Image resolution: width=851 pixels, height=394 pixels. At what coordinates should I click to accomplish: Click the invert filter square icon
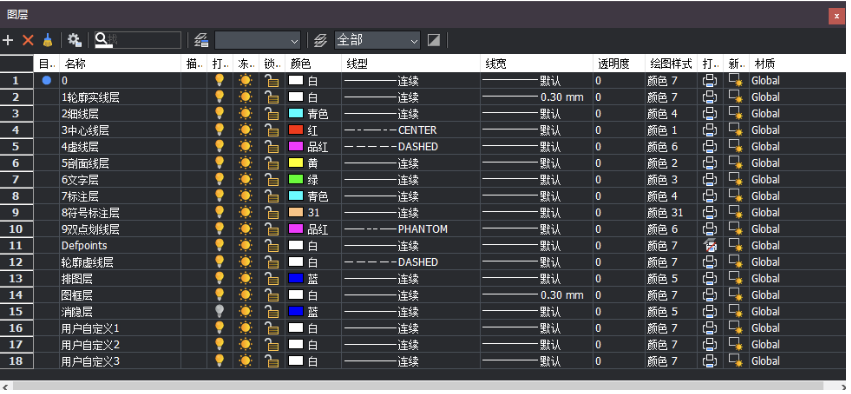coord(433,40)
